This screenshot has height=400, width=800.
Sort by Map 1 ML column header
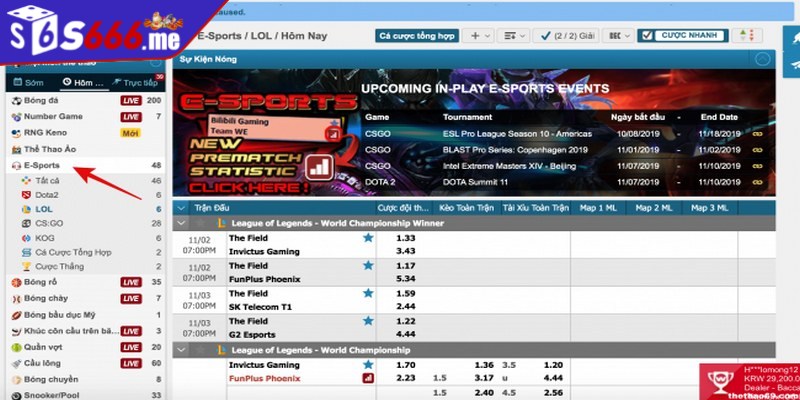tap(597, 208)
